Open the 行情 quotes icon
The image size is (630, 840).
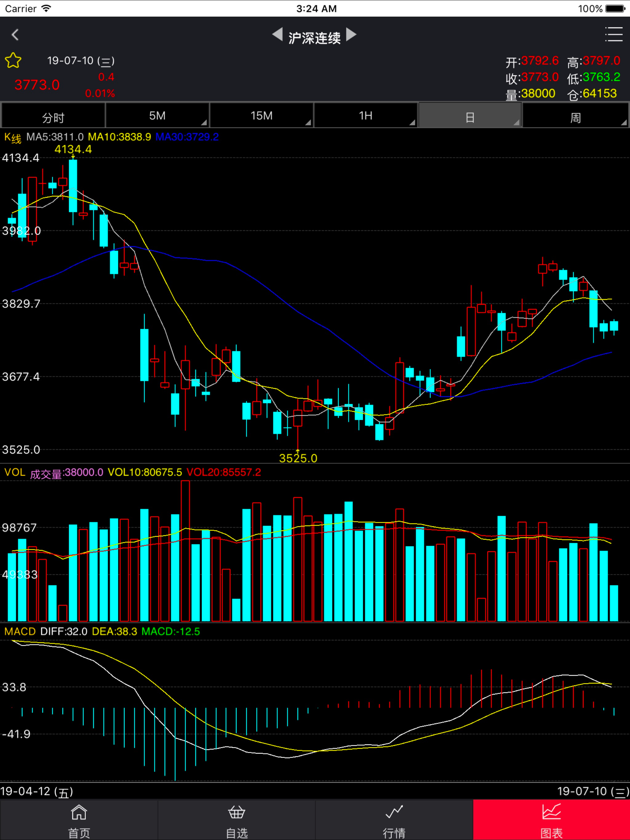[x=394, y=813]
